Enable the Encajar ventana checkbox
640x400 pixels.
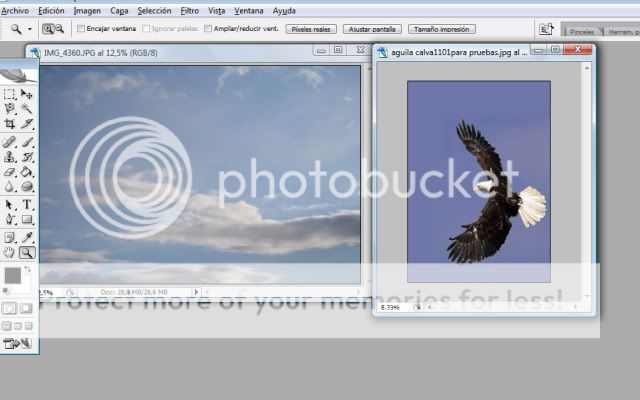[x=81, y=29]
